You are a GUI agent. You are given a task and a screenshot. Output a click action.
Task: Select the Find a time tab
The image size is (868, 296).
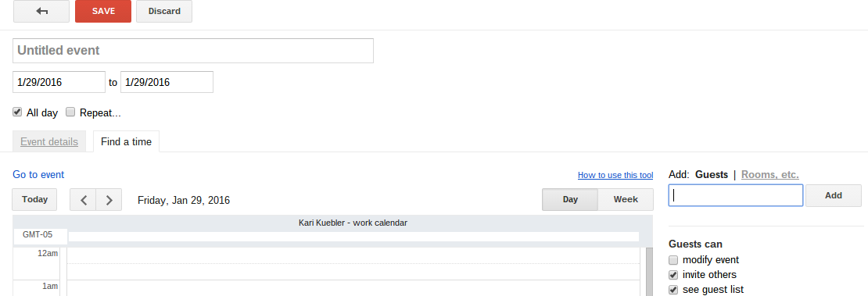click(126, 141)
